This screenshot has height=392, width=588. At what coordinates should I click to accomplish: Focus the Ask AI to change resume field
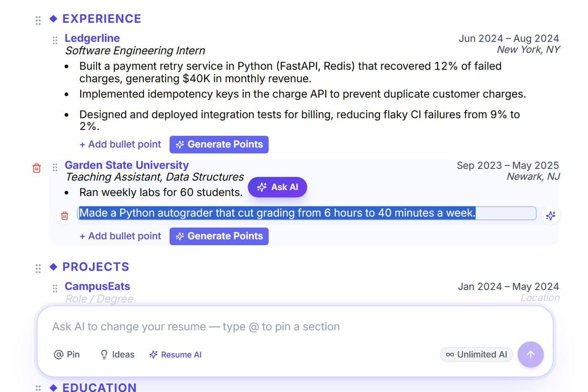pyautogui.click(x=294, y=327)
